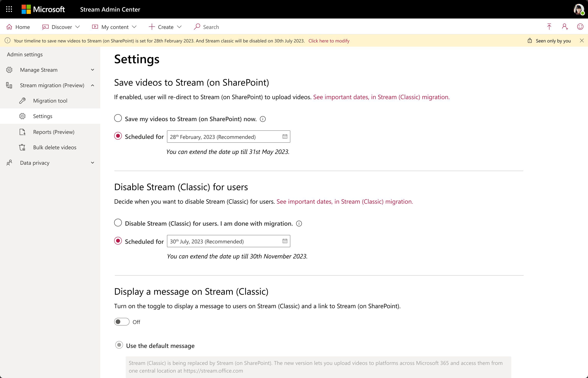Click info icon beside Save my videos now

[263, 119]
